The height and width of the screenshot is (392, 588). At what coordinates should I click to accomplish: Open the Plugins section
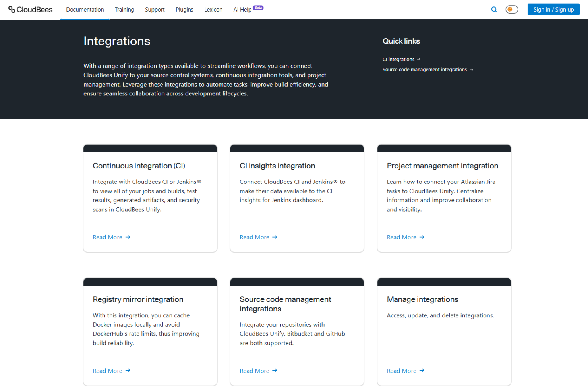pyautogui.click(x=184, y=9)
